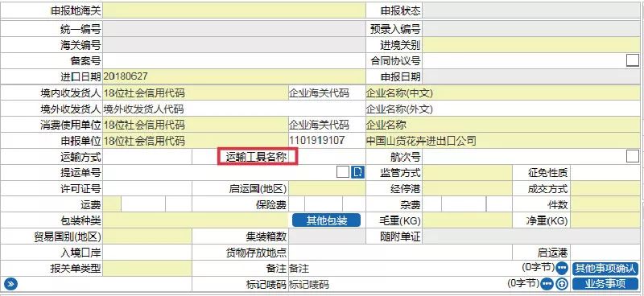Click the 企业名称(外文) field
644x296 pixels.
click(x=502, y=109)
